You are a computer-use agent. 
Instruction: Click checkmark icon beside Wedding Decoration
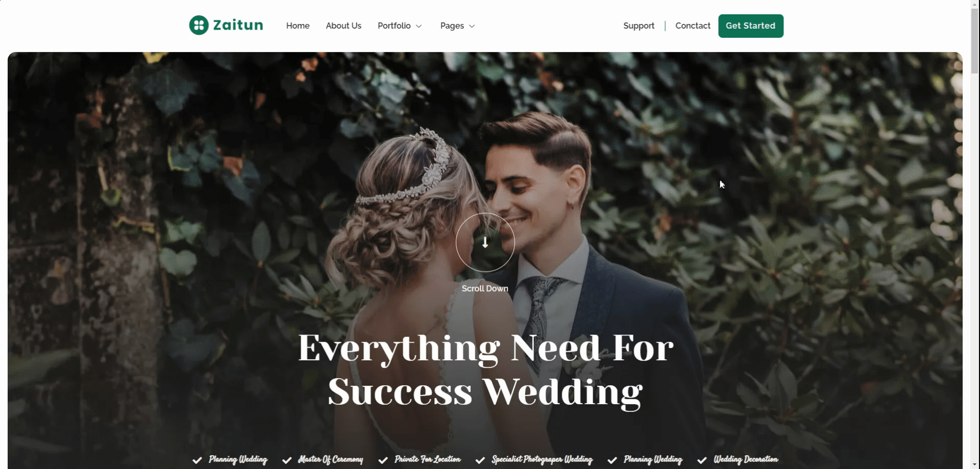click(x=702, y=460)
